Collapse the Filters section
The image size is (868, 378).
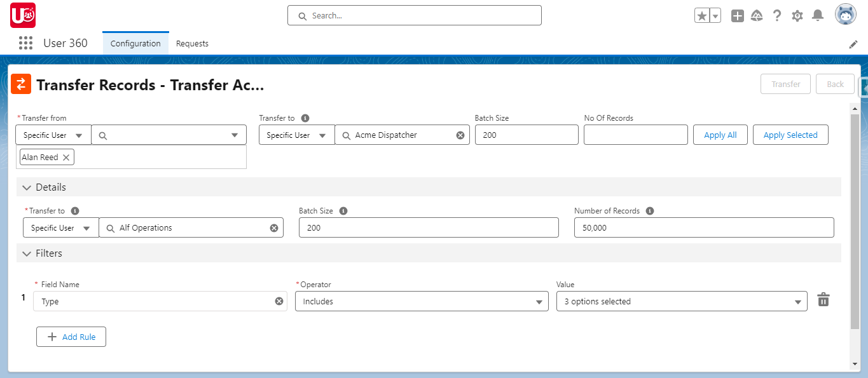(27, 253)
